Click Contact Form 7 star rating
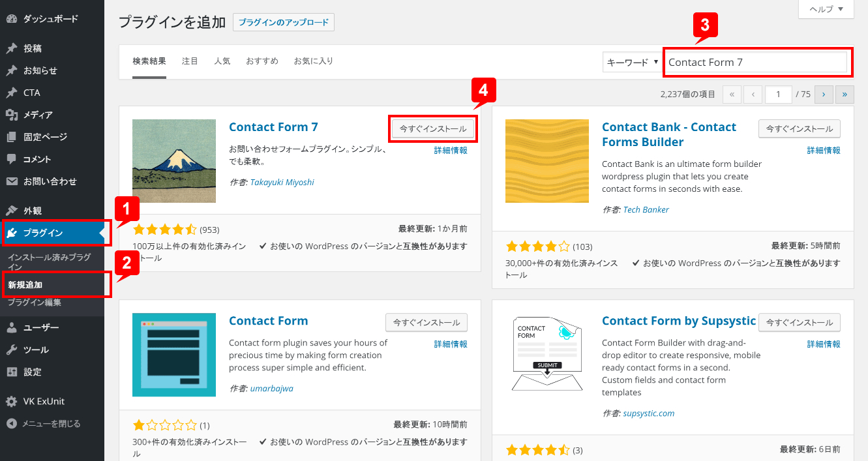The image size is (868, 461). 165,230
